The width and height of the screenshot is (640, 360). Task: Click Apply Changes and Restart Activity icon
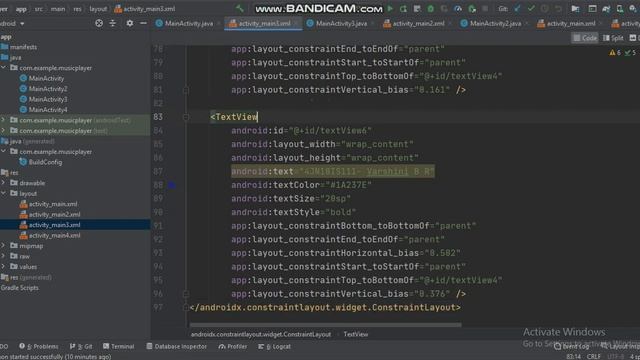[403, 9]
